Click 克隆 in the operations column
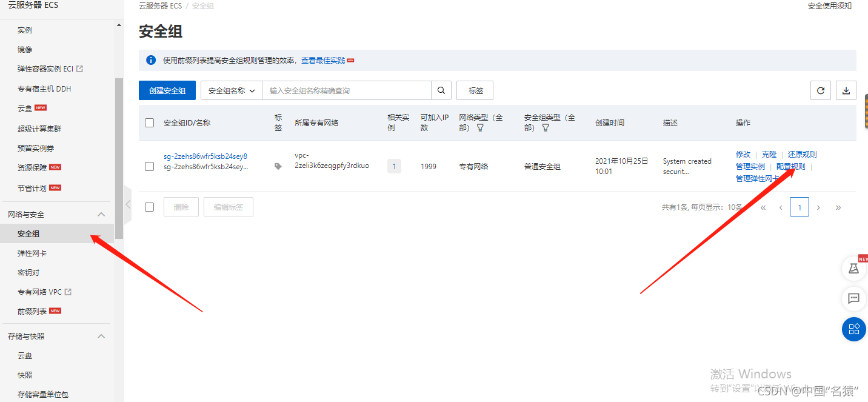 [x=769, y=154]
